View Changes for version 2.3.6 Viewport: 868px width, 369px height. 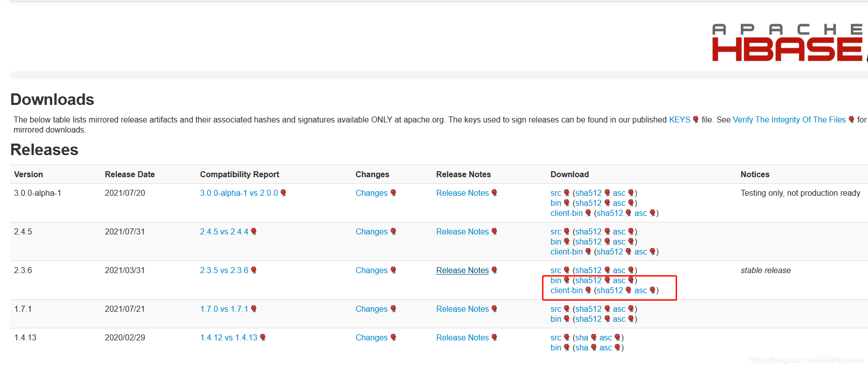point(371,270)
